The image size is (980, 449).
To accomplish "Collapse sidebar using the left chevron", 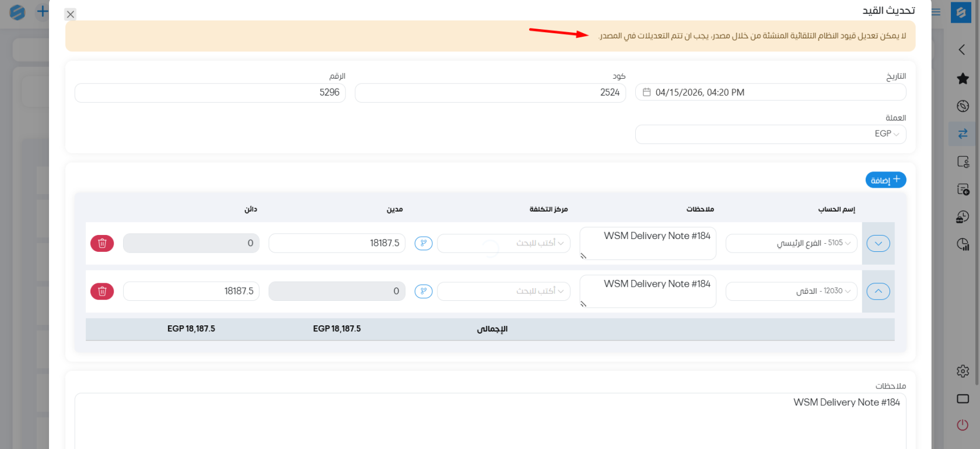I will 962,50.
